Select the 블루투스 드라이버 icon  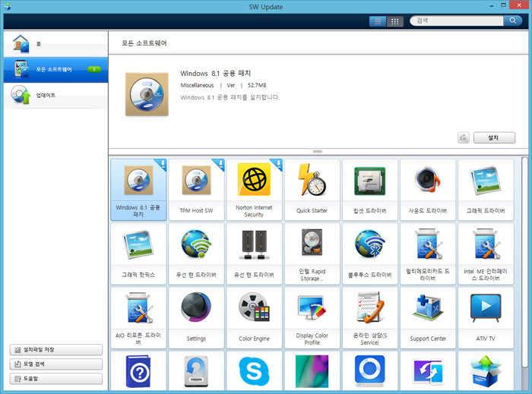click(x=370, y=244)
